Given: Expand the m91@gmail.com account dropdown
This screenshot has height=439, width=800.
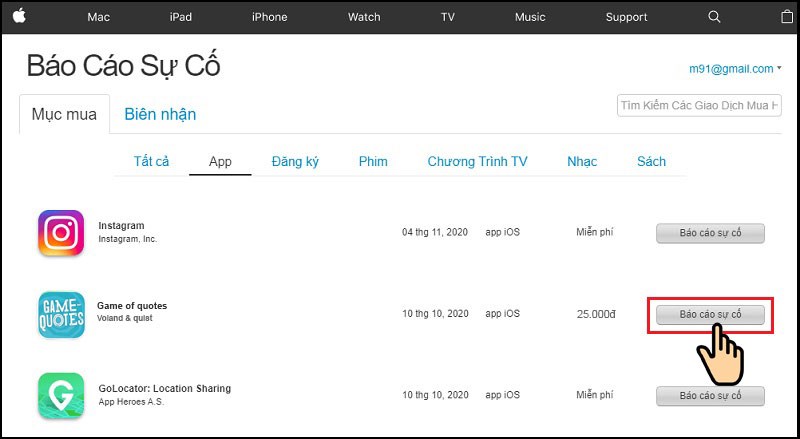Looking at the screenshot, I should (x=735, y=69).
